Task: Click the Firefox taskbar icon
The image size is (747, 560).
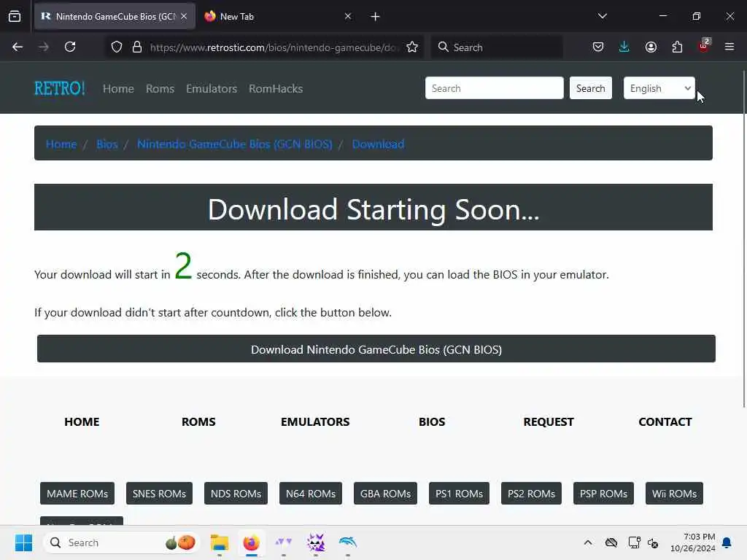Action: 252,542
